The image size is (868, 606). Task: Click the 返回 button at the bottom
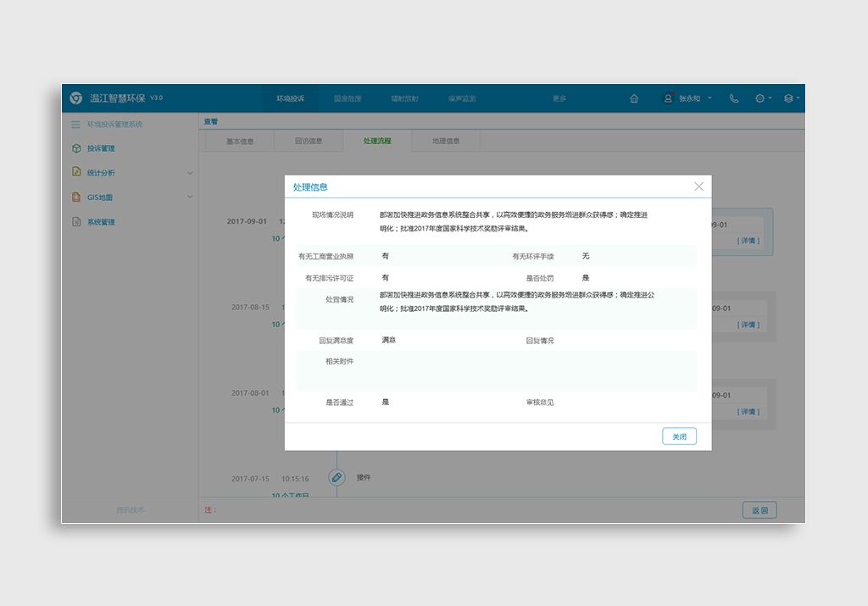(759, 510)
